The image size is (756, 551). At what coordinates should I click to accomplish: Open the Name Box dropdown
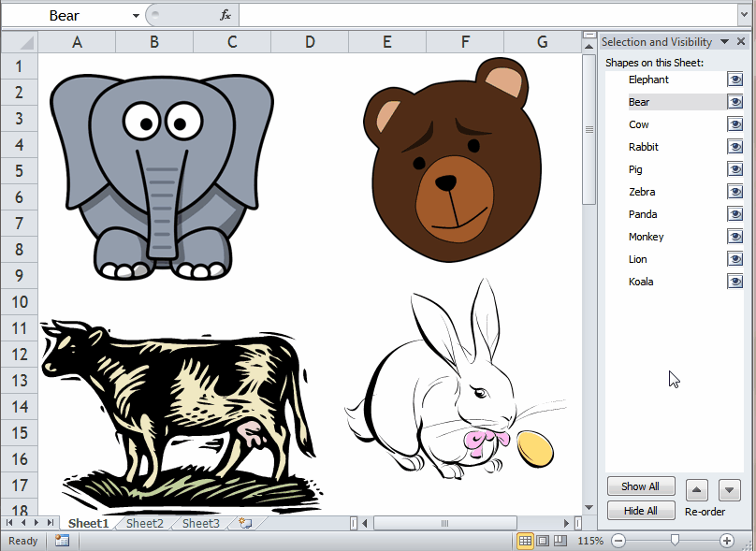(136, 16)
